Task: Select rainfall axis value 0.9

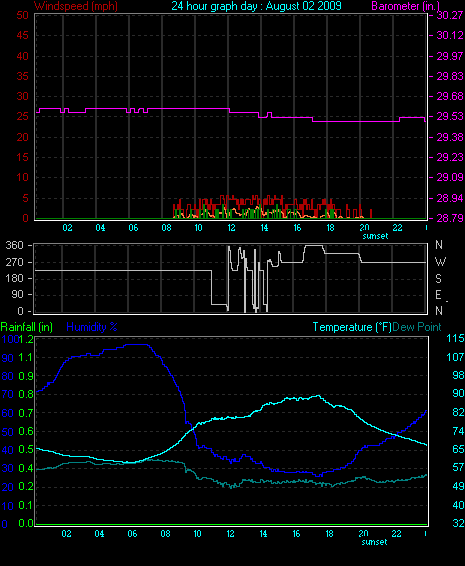Action: (26, 376)
